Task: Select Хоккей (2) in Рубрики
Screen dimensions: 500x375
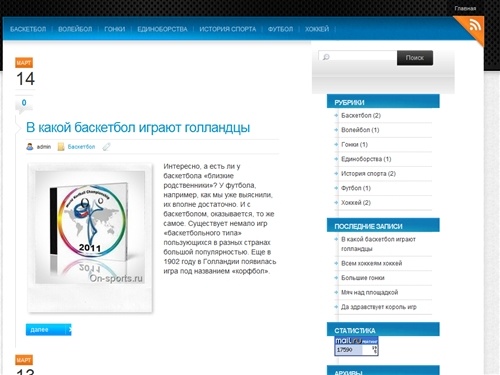Action: 356,202
